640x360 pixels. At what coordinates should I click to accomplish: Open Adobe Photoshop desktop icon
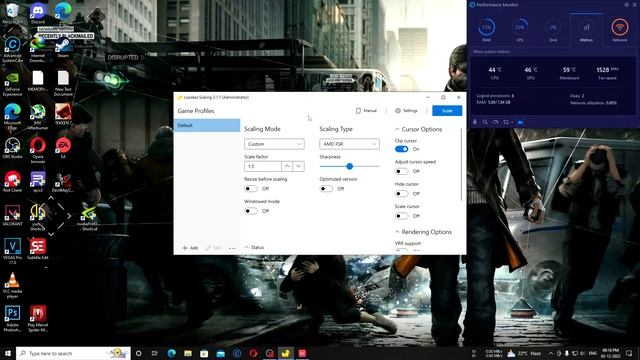12,319
